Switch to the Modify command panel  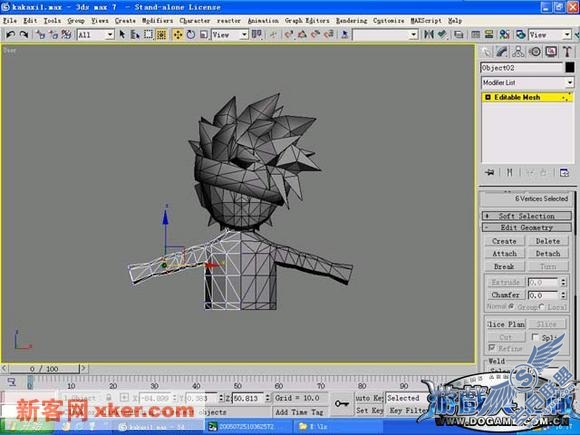click(502, 52)
